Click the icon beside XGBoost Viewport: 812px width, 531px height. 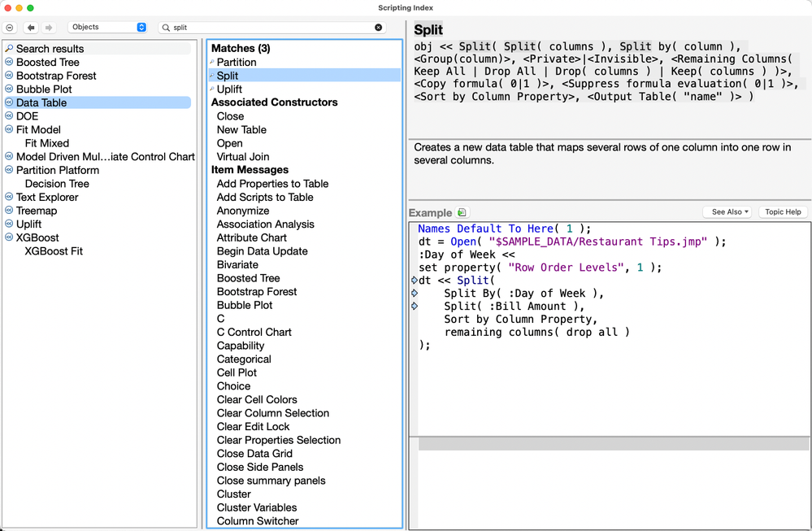pos(9,237)
